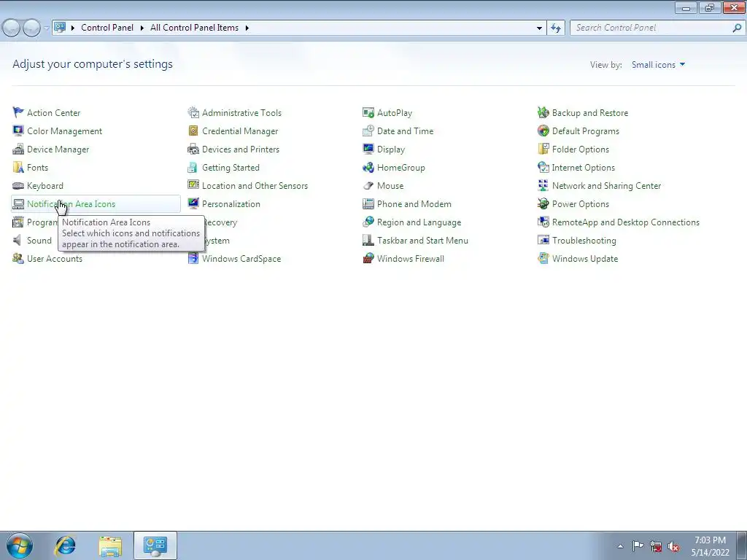Click the network tray icon

pos(656,546)
